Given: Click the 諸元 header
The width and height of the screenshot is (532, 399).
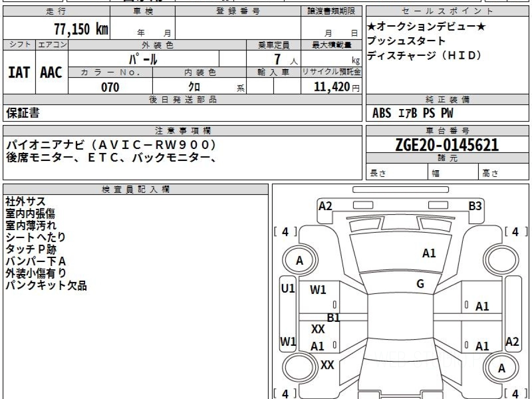Looking at the screenshot, I should (448, 158).
